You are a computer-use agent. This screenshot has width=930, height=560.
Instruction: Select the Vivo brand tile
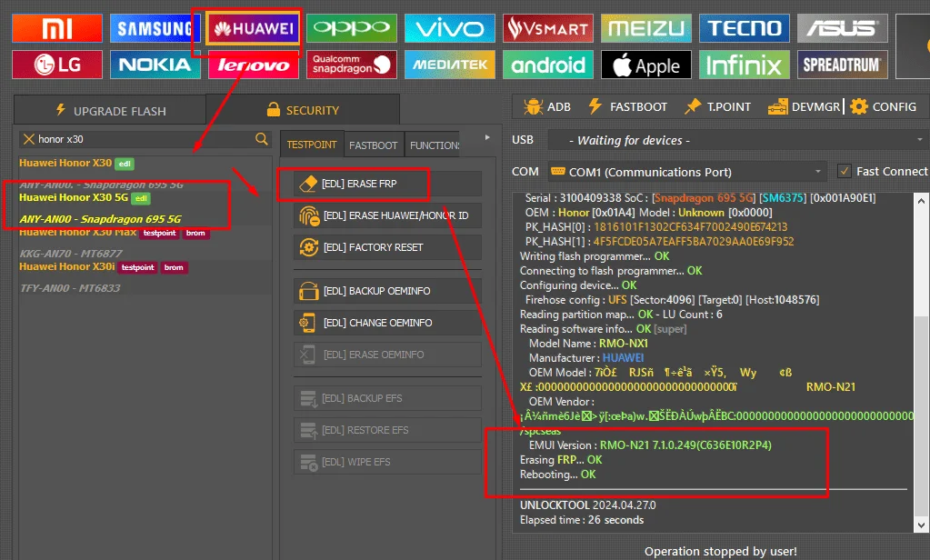tap(450, 28)
